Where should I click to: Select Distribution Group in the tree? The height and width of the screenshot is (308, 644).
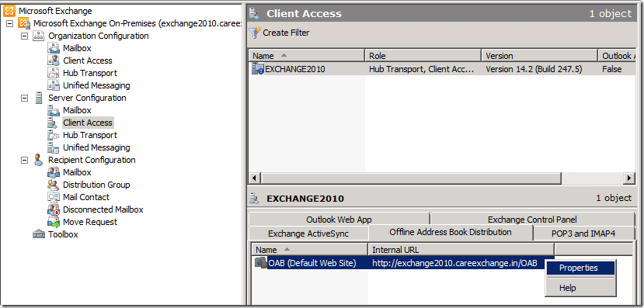[x=96, y=185]
